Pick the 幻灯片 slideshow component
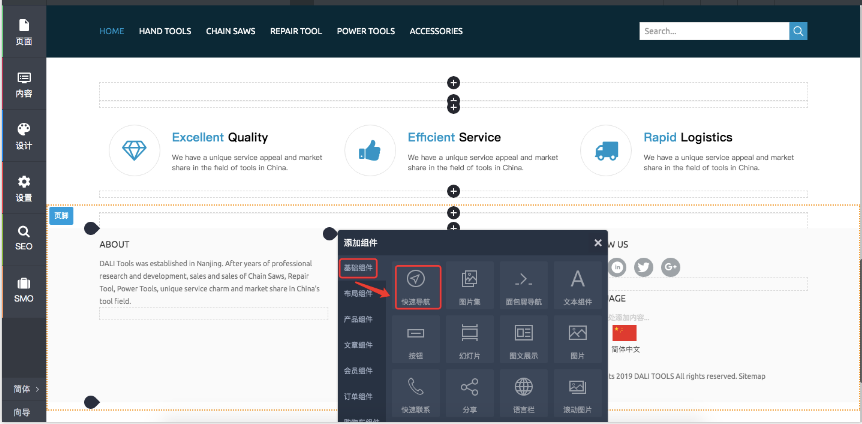Image resolution: width=862 pixels, height=424 pixels. [470, 339]
